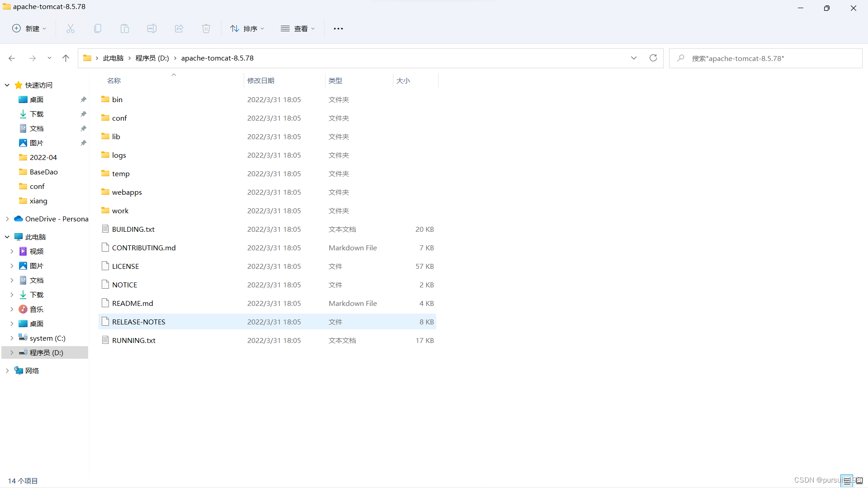Click the Share icon in toolbar
The image size is (868, 488).
pyautogui.click(x=179, y=28)
